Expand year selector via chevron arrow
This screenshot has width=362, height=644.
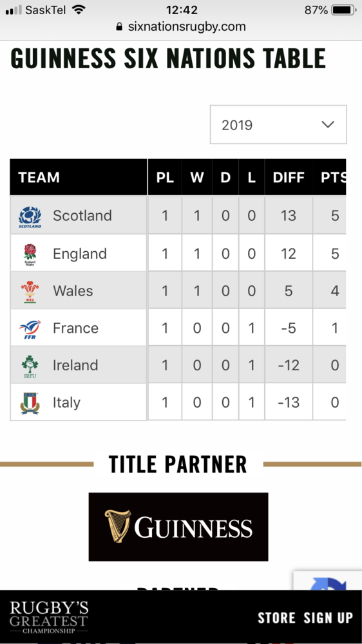pyautogui.click(x=327, y=124)
